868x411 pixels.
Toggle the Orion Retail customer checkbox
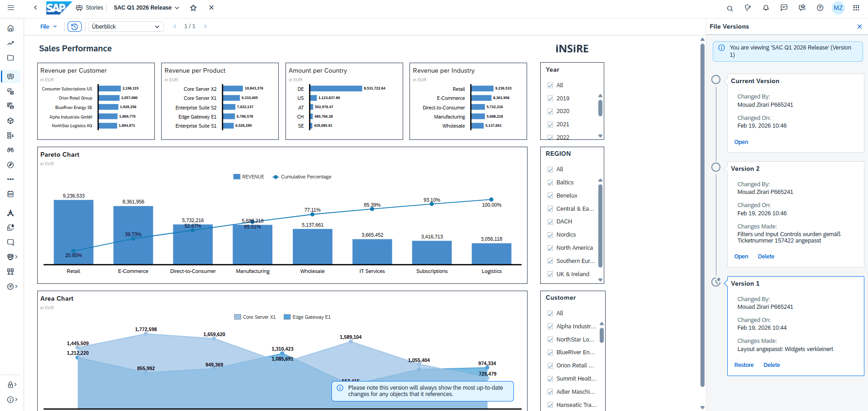coord(550,366)
